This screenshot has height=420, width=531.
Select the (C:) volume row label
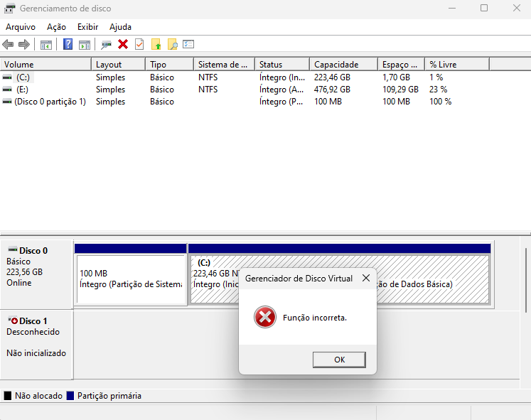[x=23, y=77]
